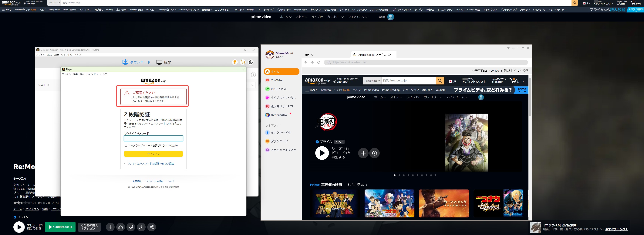Screen dimensions: 644x235
Task: Click orange search button in StreamFab Amazon page
Action: pos(440,81)
